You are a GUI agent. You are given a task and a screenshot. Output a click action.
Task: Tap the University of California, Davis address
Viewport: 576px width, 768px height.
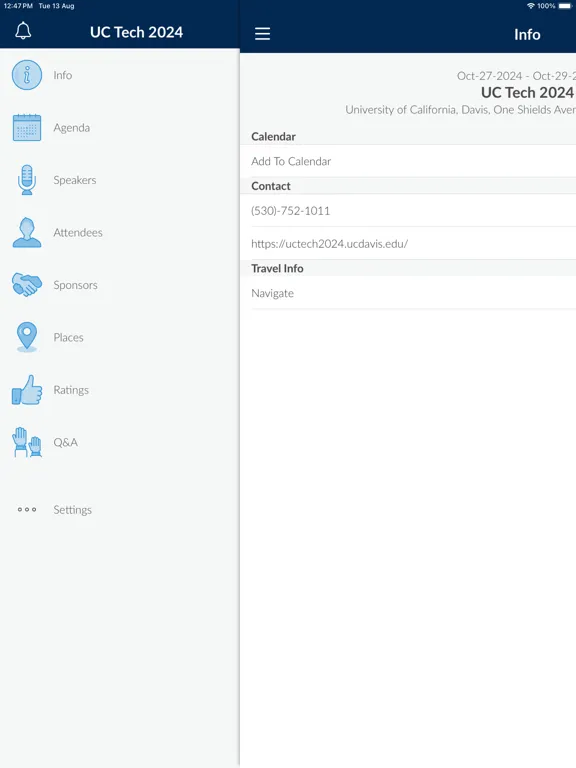click(x=460, y=110)
